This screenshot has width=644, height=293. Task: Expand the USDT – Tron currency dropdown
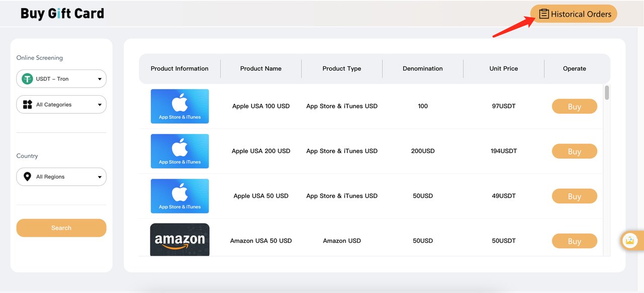click(99, 79)
